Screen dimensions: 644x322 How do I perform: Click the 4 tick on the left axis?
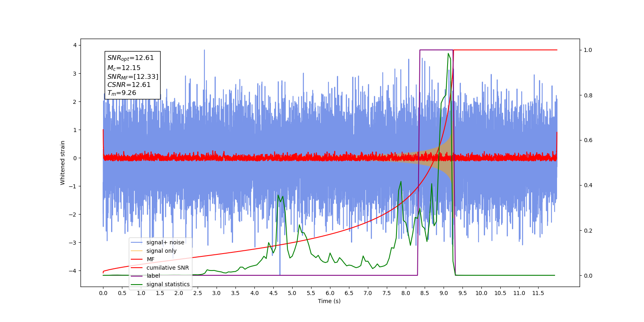(x=75, y=45)
